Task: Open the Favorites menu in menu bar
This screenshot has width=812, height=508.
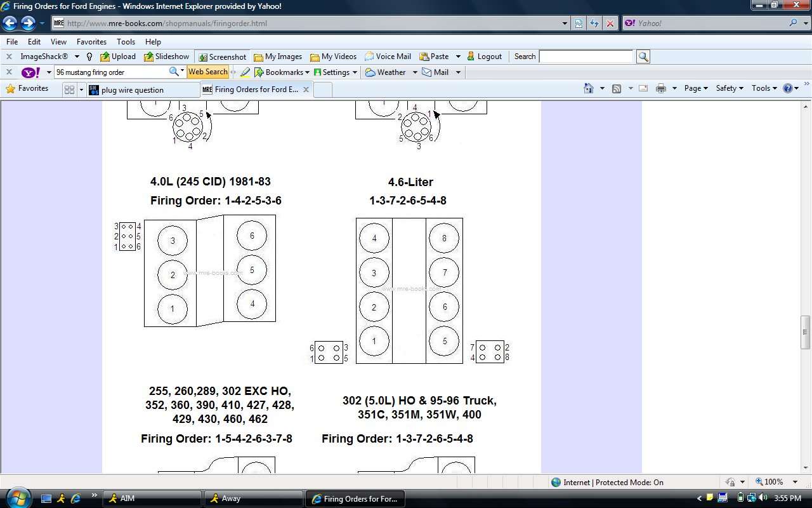Action: point(91,41)
